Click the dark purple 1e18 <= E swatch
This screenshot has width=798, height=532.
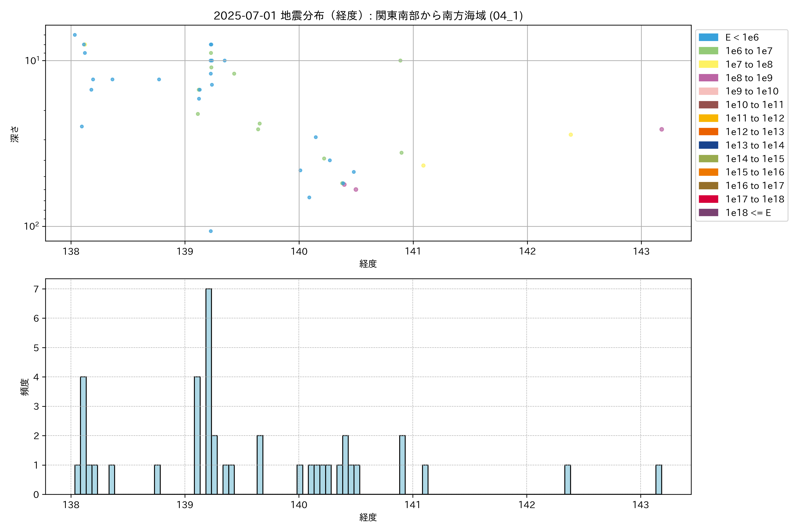point(708,213)
